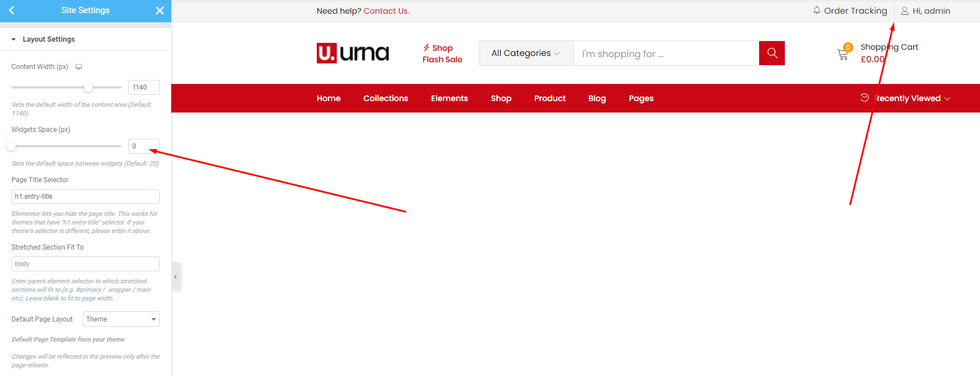Click the Urna site logo
This screenshot has width=980, height=377.
coord(353,53)
